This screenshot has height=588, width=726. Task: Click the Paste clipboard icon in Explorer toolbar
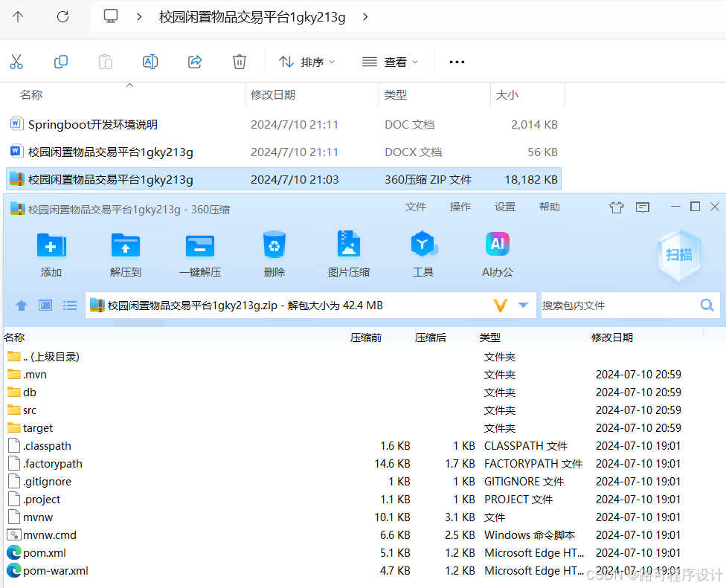(x=106, y=62)
